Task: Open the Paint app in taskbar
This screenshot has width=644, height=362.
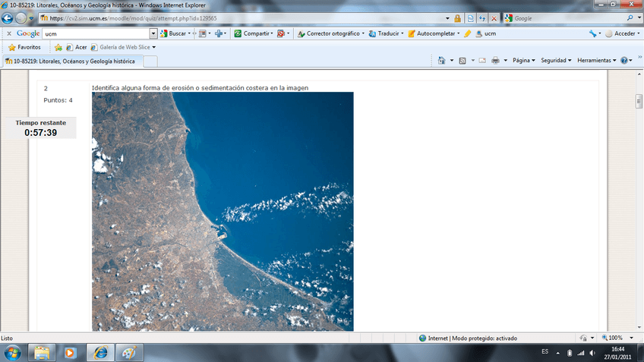Action: (128, 352)
